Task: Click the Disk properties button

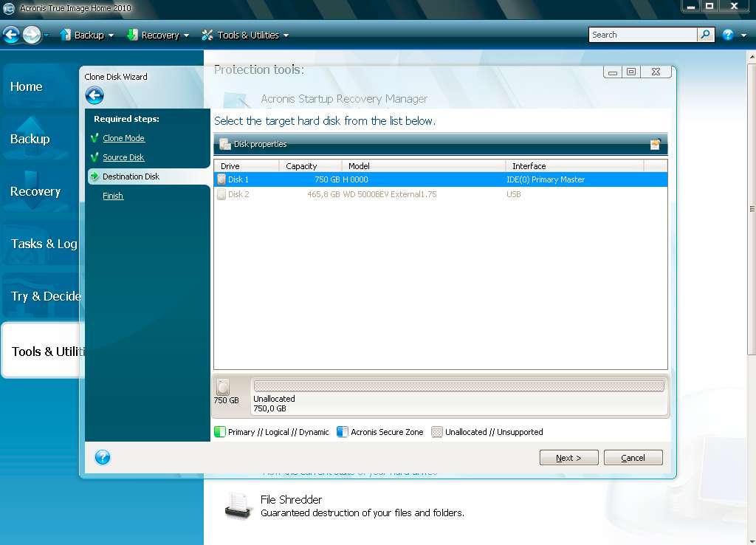Action: [x=253, y=144]
